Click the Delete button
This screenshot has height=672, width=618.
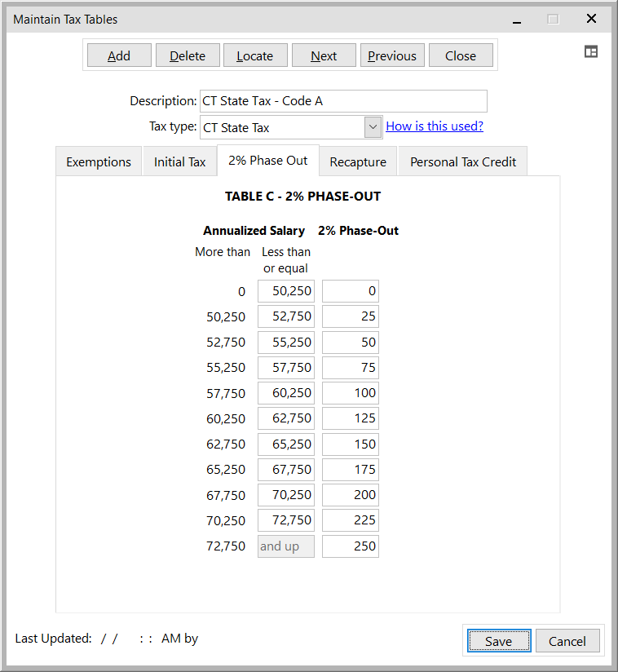(x=188, y=55)
